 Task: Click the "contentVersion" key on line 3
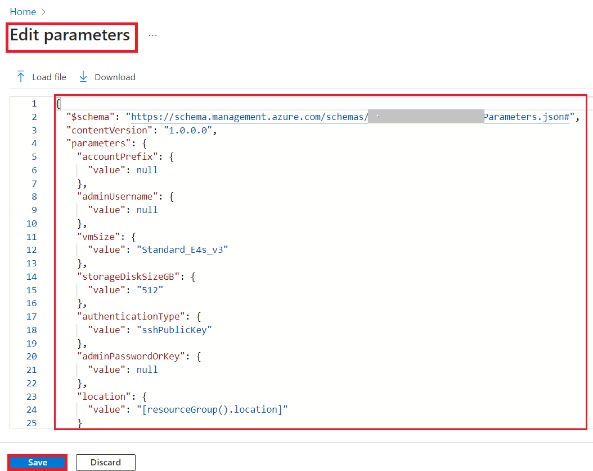click(x=109, y=131)
